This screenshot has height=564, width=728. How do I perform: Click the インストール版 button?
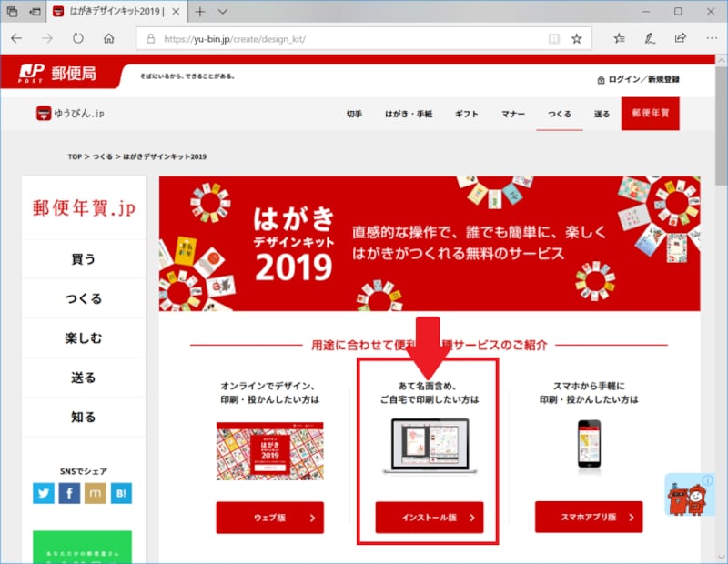pyautogui.click(x=428, y=517)
